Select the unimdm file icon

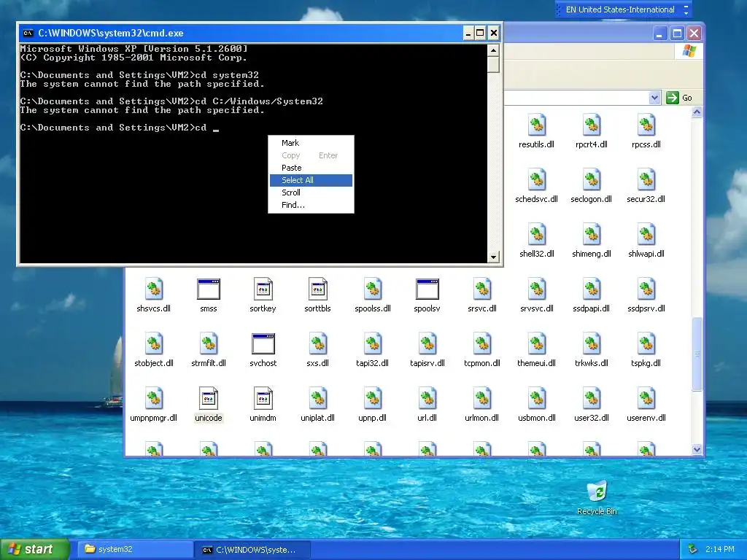click(263, 399)
